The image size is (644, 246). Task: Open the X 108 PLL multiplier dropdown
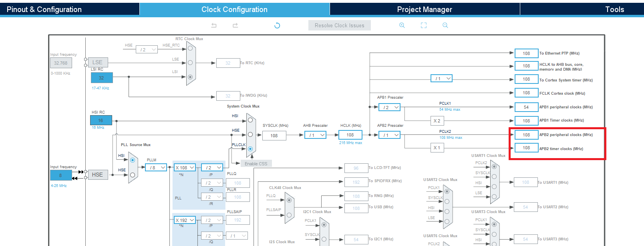coord(185,167)
